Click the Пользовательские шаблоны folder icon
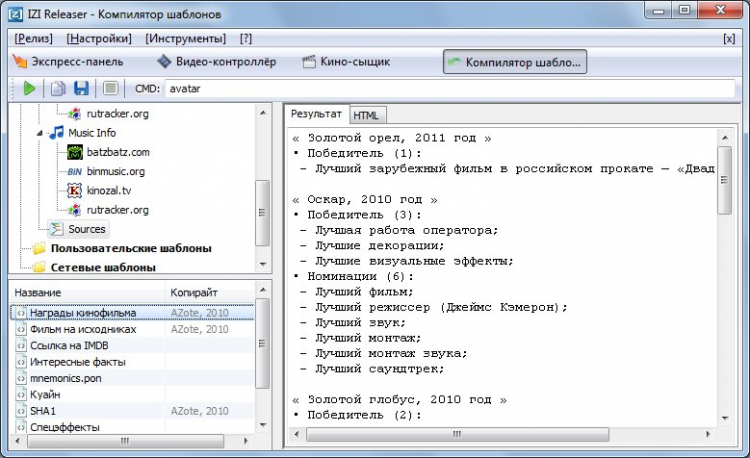The width and height of the screenshot is (750, 458). pyautogui.click(x=39, y=248)
